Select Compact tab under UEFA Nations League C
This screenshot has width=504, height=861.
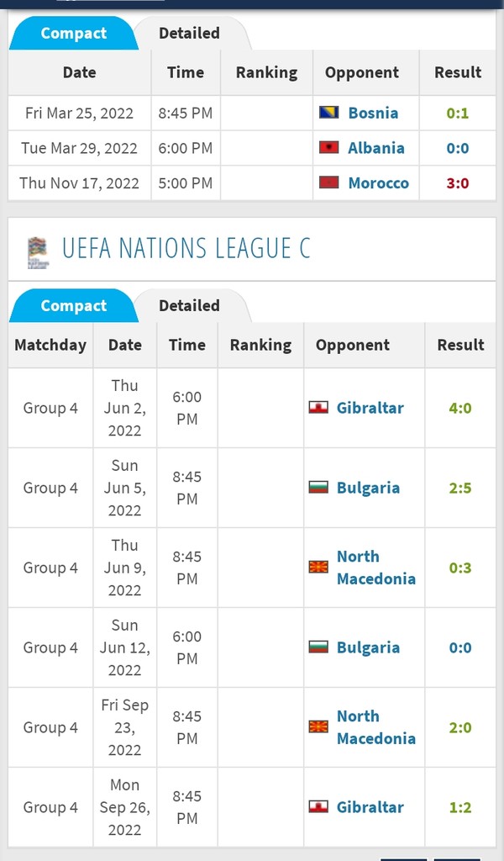(73, 306)
